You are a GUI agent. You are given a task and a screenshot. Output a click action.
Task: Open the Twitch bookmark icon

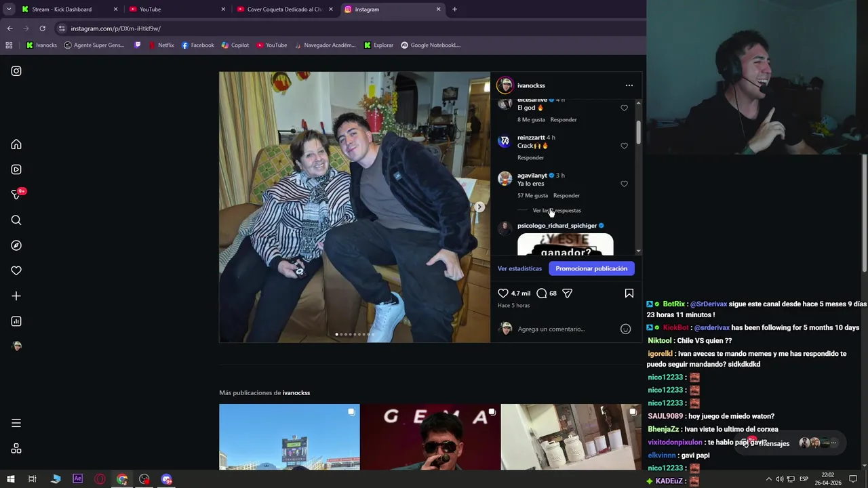(138, 45)
